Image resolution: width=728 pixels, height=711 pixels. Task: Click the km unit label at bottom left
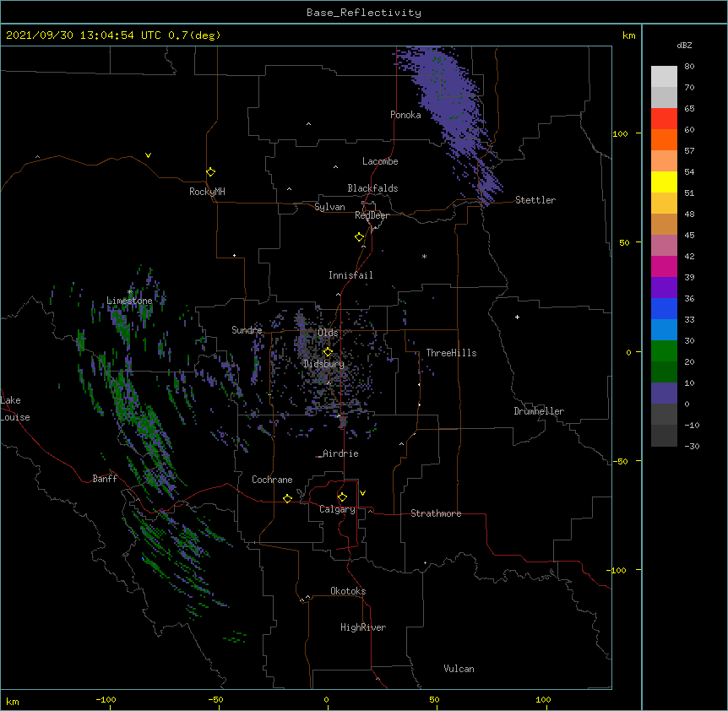click(13, 701)
